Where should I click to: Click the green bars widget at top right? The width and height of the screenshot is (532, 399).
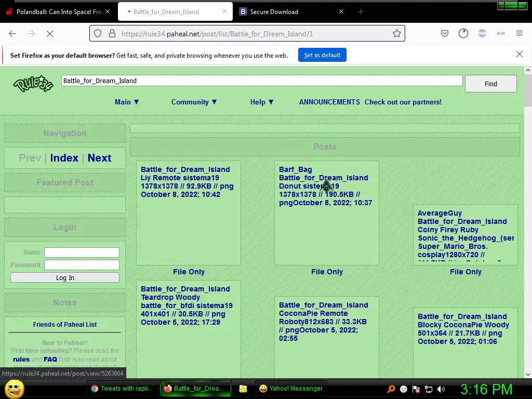tap(512, 6)
